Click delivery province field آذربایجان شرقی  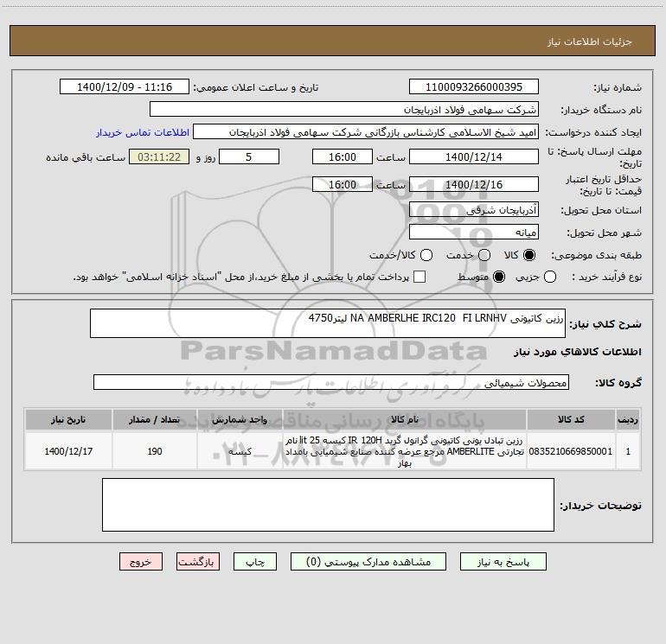click(474, 210)
